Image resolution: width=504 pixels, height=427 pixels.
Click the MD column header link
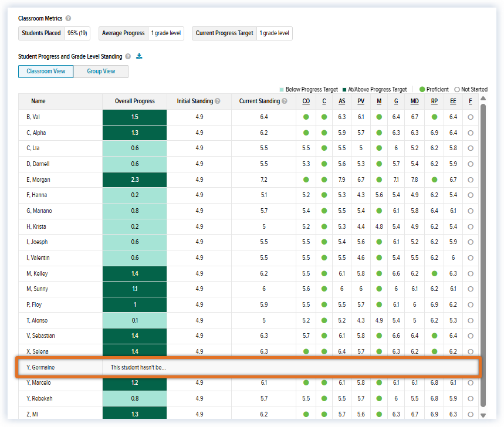coord(414,101)
